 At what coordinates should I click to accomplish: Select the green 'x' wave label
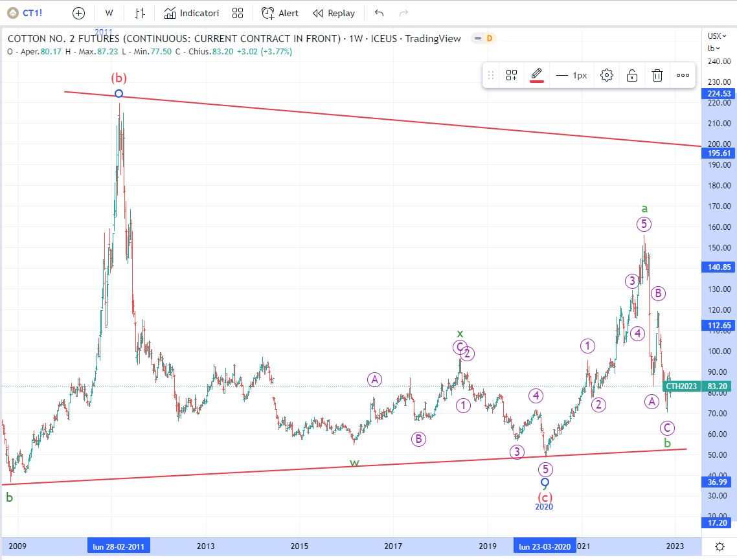point(460,333)
